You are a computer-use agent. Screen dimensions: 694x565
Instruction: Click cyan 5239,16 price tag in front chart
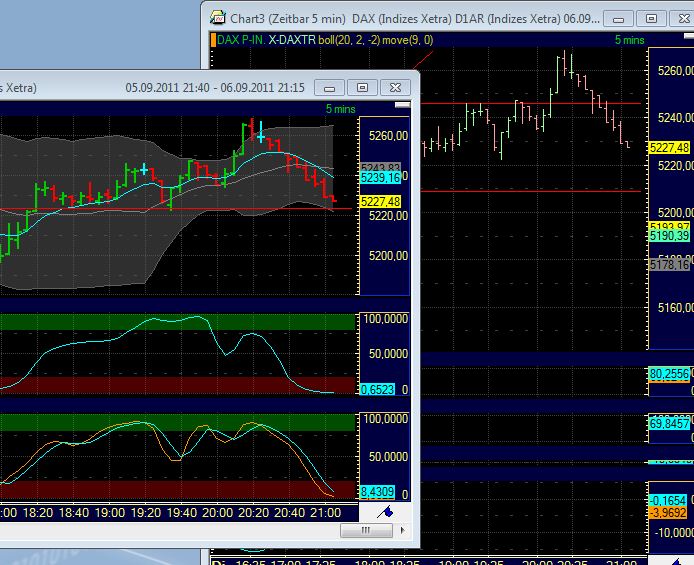tap(380, 178)
